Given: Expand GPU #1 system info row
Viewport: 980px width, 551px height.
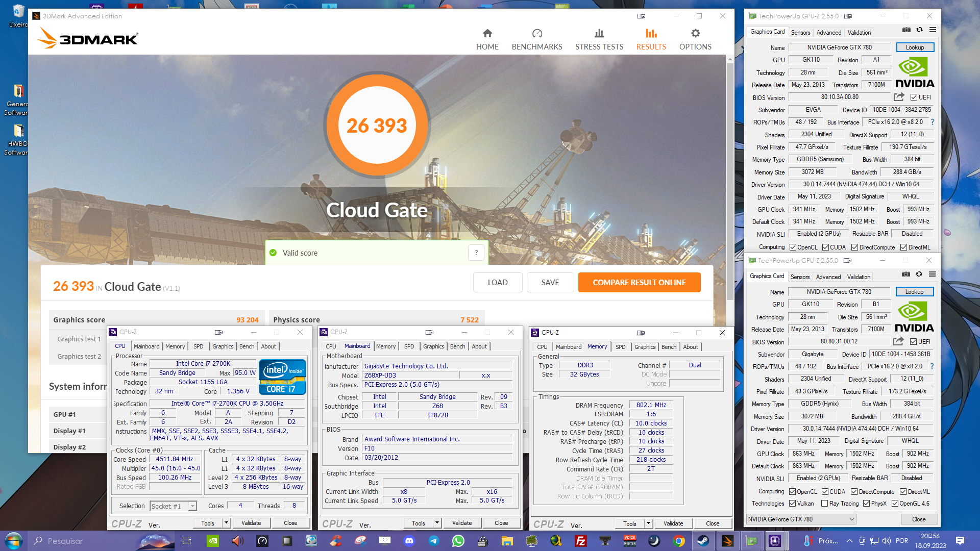Looking at the screenshot, I should click(78, 414).
